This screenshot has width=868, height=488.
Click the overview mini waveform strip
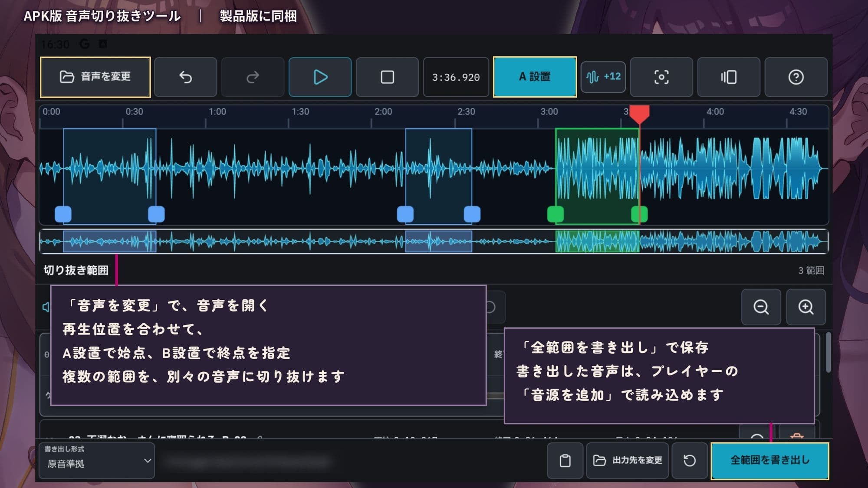coord(434,241)
